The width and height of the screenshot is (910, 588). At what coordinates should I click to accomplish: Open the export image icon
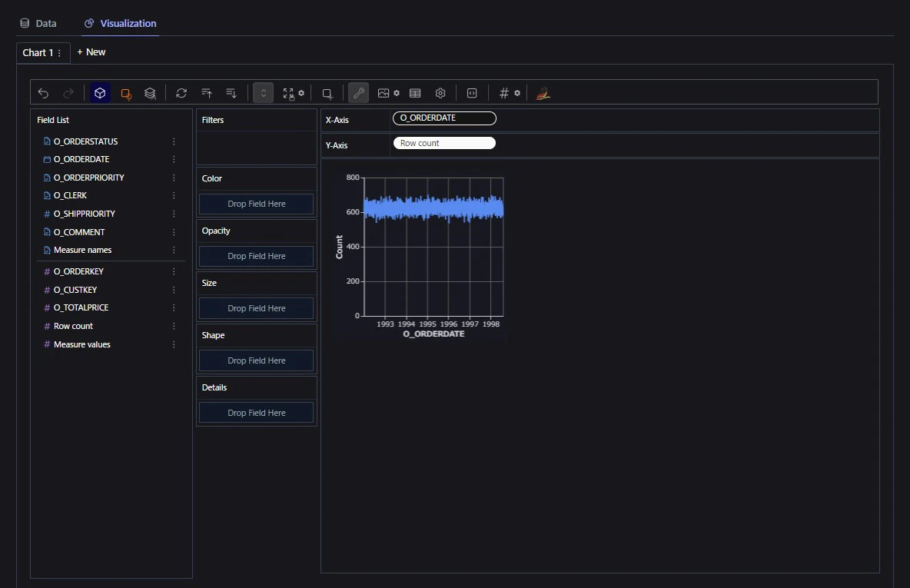pos(384,93)
